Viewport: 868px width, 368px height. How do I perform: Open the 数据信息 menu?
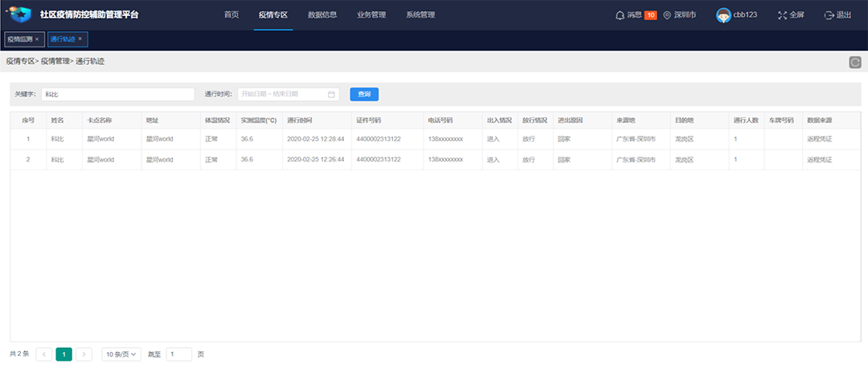[322, 15]
